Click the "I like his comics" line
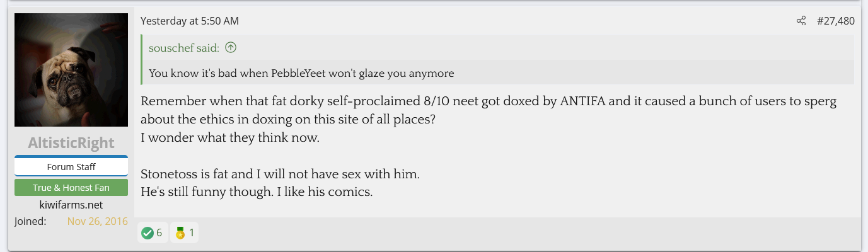This screenshot has width=868, height=252. click(257, 192)
